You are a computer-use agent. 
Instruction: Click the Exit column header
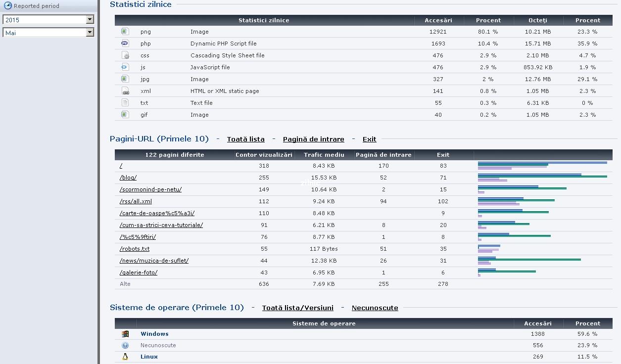point(443,155)
